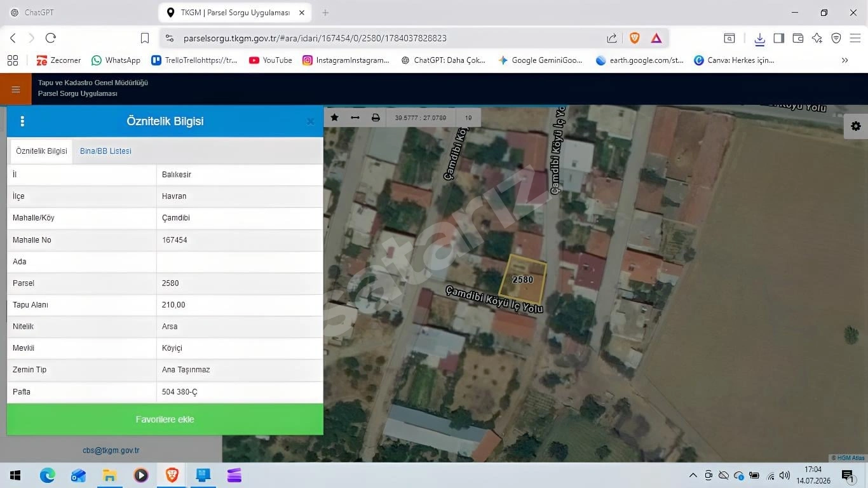Viewport: 868px width, 488px height.
Task: Show hidden system tray icons chevron
Action: 693,475
